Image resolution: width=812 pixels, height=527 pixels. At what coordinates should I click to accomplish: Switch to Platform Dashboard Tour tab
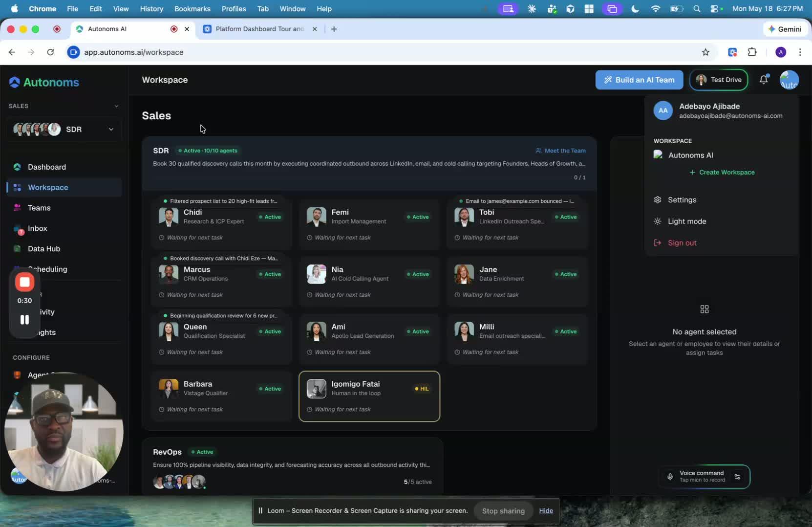[x=260, y=29]
